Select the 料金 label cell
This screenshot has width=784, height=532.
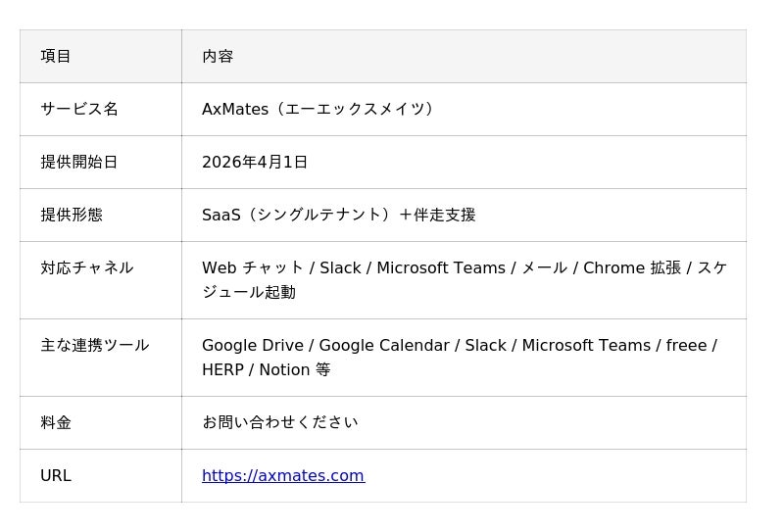[56, 423]
